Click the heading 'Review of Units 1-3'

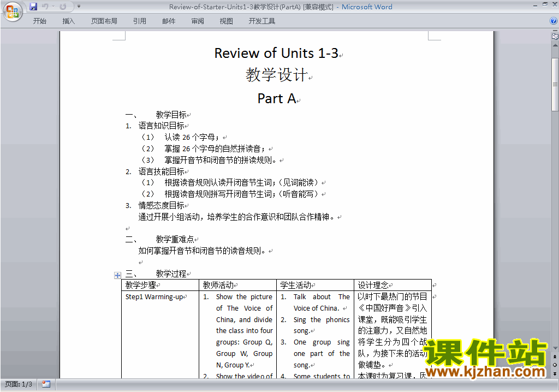click(x=276, y=53)
